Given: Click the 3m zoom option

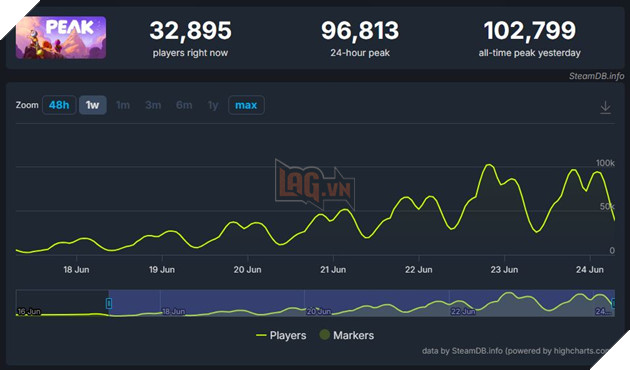Looking at the screenshot, I should [x=153, y=105].
